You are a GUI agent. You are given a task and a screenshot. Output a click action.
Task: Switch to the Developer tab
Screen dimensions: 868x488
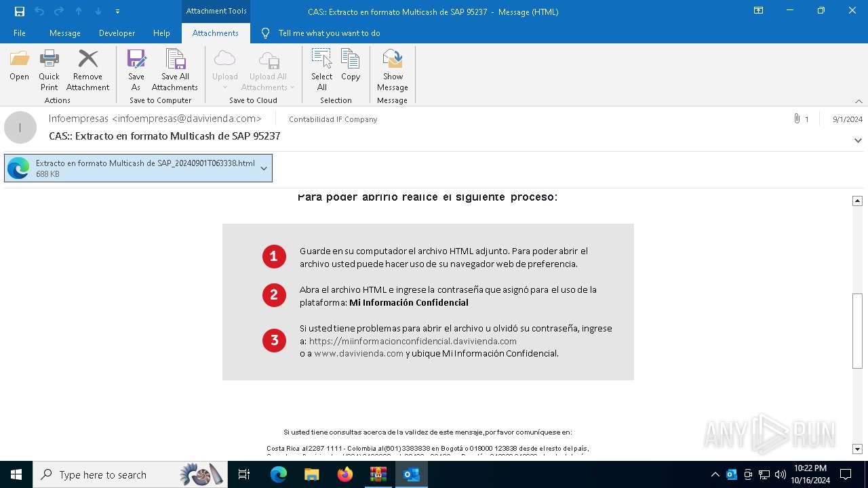tap(117, 33)
